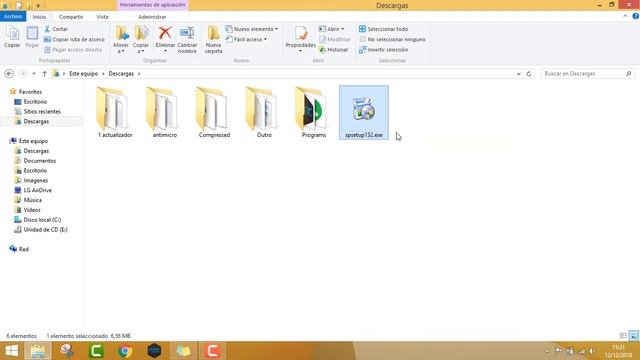Open the help question mark icon
640x360 pixels.
click(x=636, y=16)
